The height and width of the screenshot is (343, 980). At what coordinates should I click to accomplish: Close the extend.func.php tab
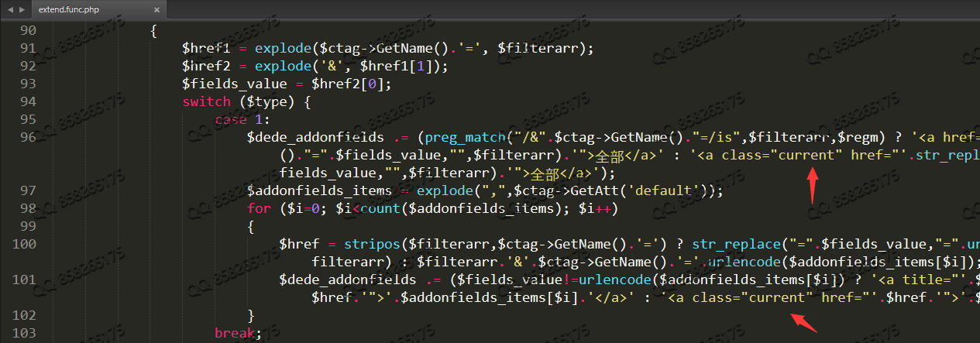point(156,10)
